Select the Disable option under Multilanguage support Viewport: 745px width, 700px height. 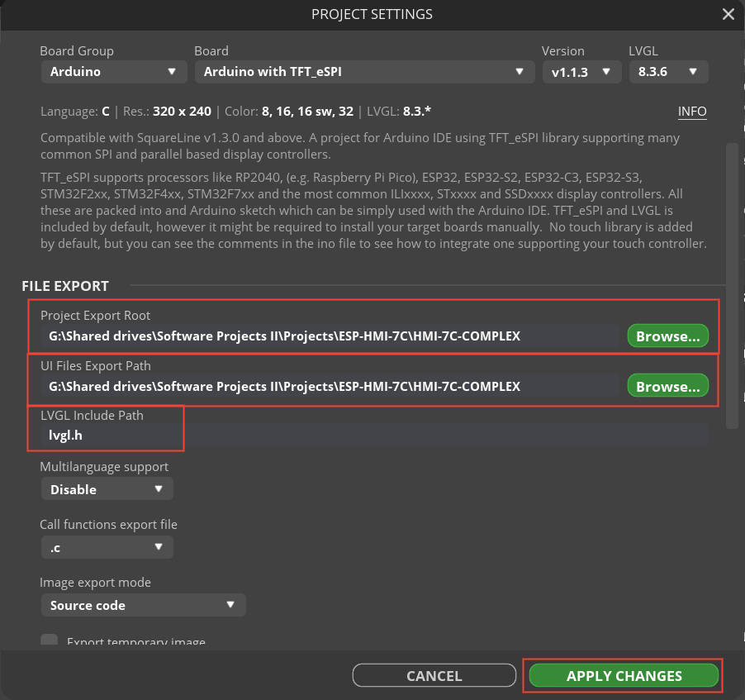[107, 488]
